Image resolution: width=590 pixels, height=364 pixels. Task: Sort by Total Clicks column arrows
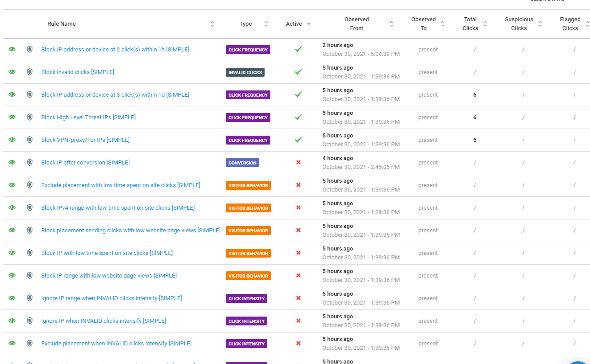485,24
